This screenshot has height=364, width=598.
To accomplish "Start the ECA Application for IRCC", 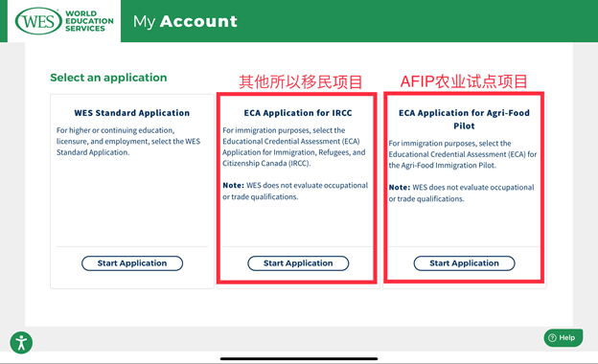I will 298,263.
